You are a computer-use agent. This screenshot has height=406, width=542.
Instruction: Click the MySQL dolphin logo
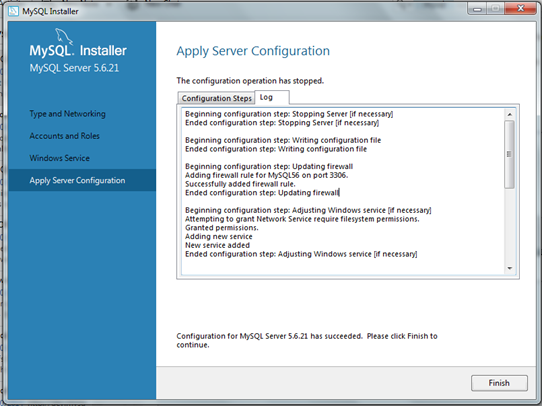pos(64,37)
